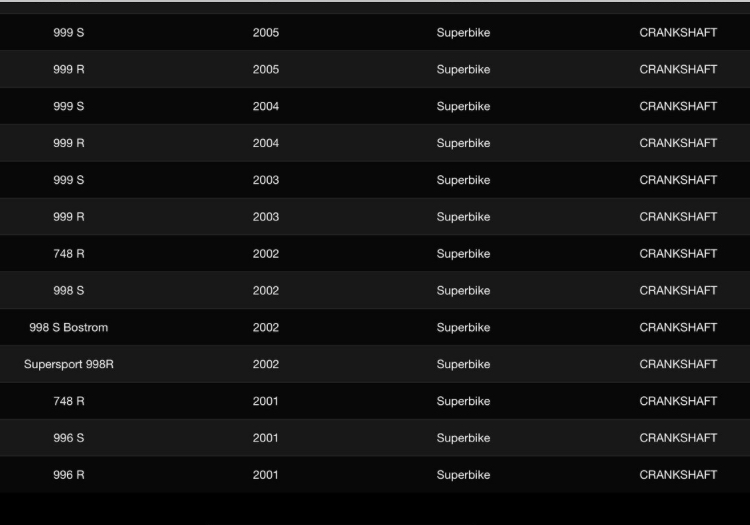Click the 998 S model cell
The width and height of the screenshot is (750, 525).
pos(68,290)
